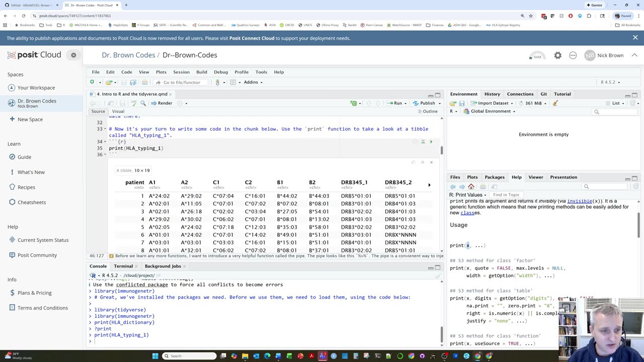Click the Windows taskbar Search box
Image resolution: width=644 pixels, height=362 pixels.
click(x=189, y=356)
